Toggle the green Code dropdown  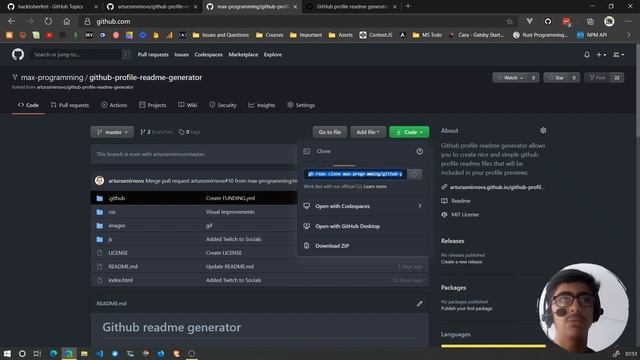[x=409, y=132]
